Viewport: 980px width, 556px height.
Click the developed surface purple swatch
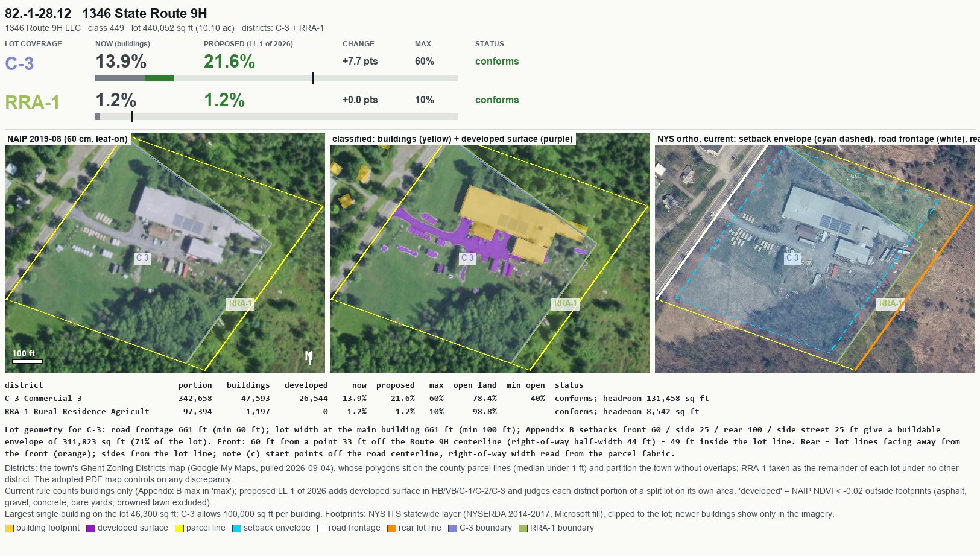(x=90, y=528)
